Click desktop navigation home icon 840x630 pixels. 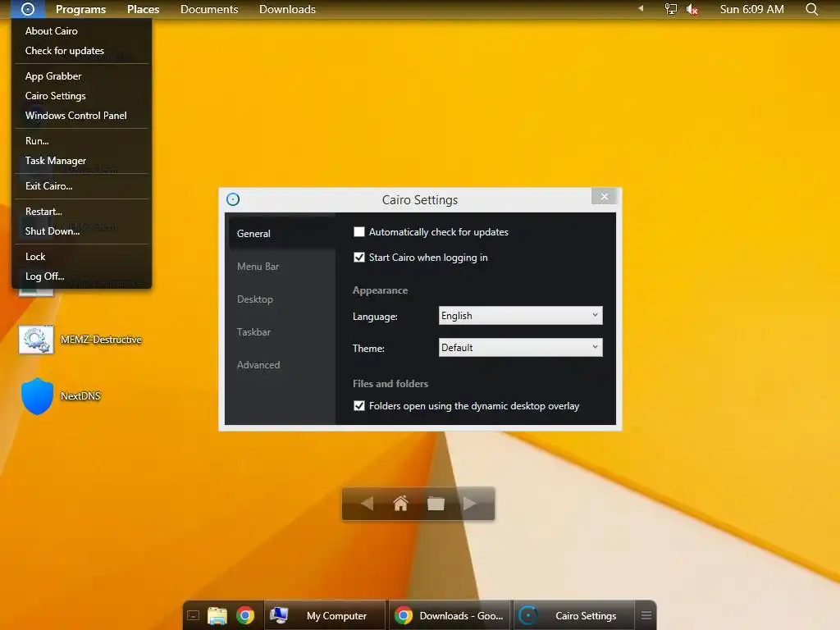[x=400, y=504]
